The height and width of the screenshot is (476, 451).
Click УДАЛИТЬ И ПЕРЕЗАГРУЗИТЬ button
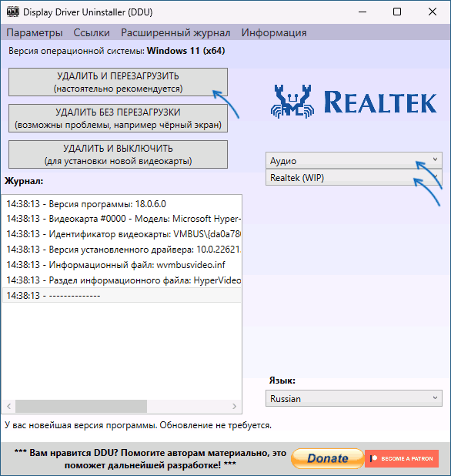118,82
